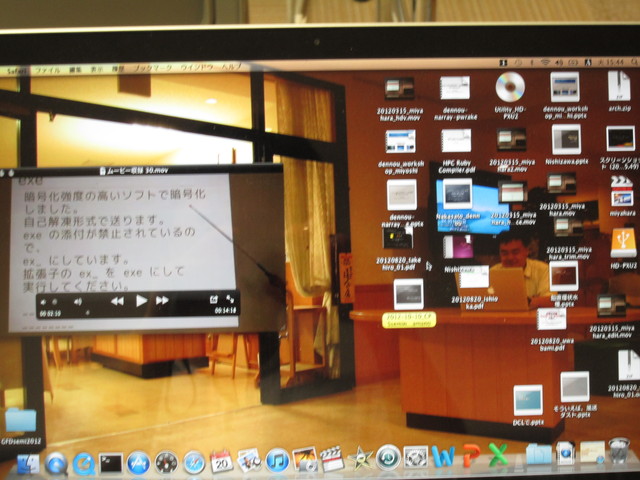Select the GFDsemi2012 folder on the desktop
640x480 pixels.
click(x=20, y=420)
